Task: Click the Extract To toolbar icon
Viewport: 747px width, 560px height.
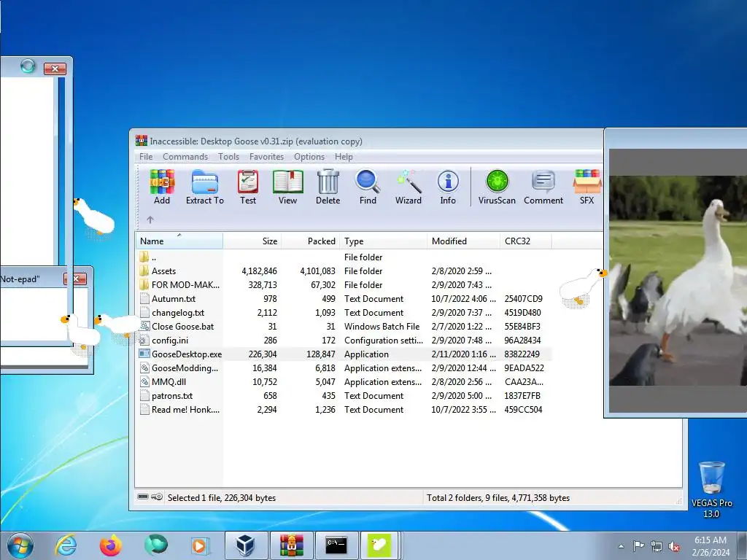Action: pos(205,187)
